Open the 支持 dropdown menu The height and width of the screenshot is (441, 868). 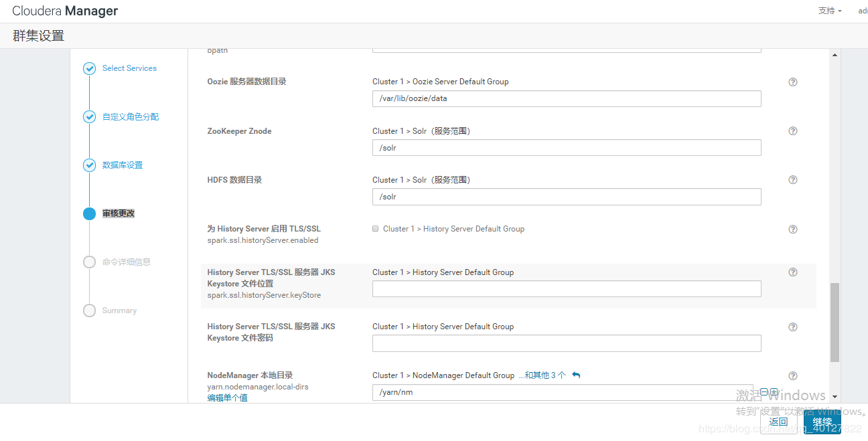coord(829,11)
